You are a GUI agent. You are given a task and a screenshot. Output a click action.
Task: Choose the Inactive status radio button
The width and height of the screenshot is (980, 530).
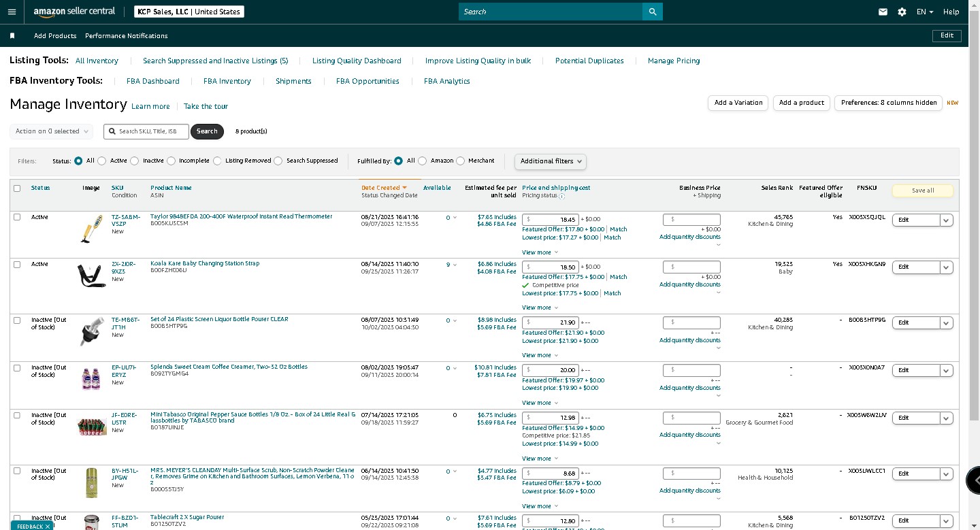135,161
